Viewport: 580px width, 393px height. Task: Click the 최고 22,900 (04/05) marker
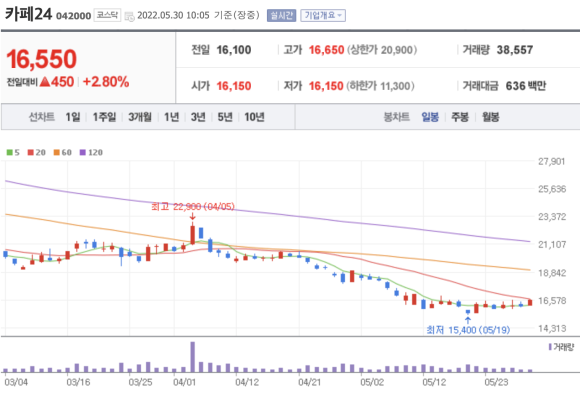click(x=193, y=206)
